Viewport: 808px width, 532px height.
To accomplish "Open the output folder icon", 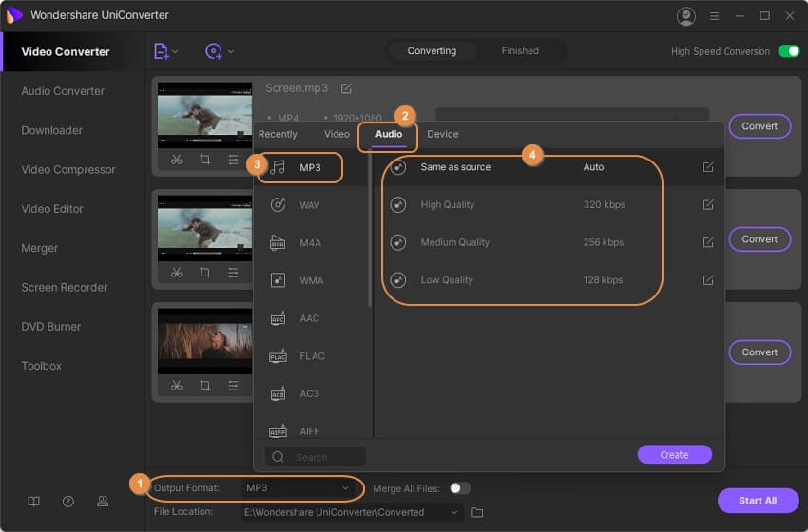I will tap(477, 512).
